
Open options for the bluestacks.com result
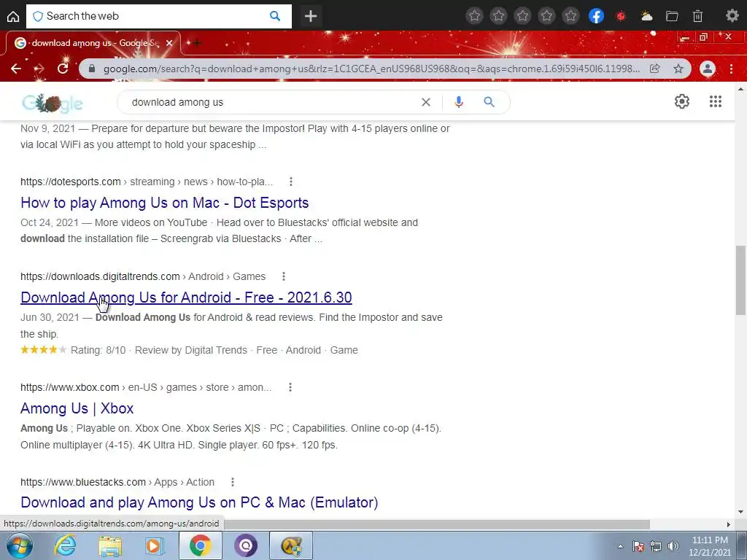click(233, 482)
